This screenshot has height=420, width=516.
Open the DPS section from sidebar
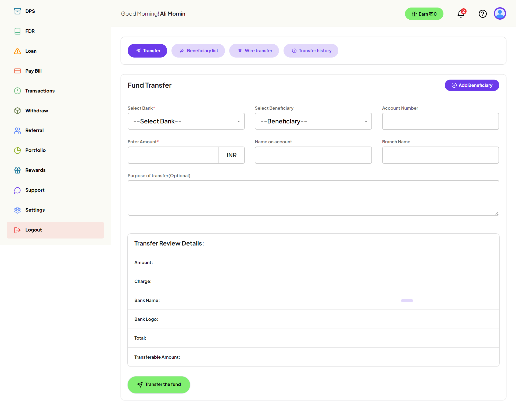tap(17, 11)
